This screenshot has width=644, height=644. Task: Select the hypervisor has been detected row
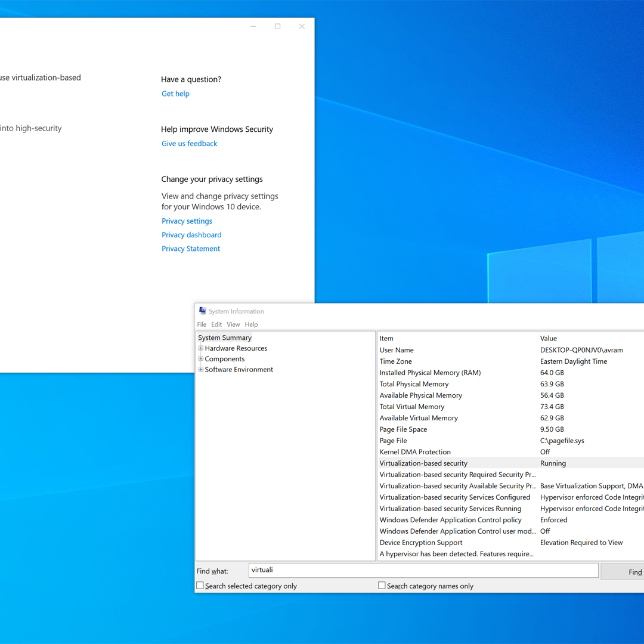(510, 553)
